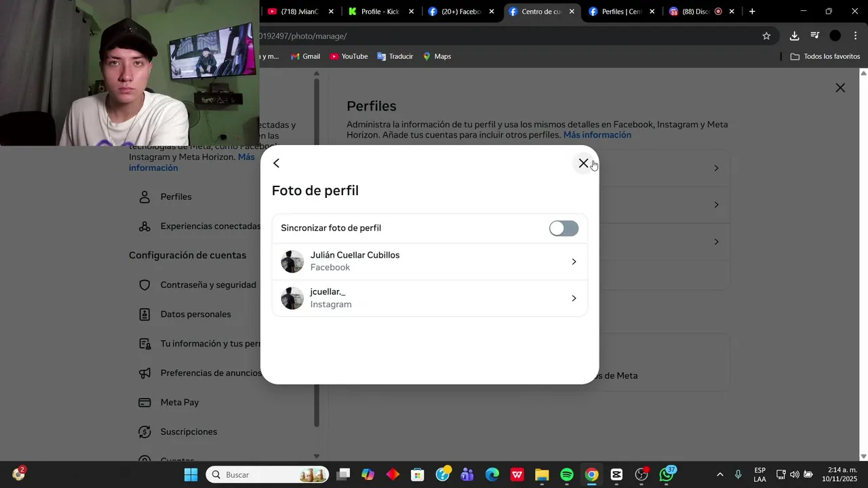Open media controls icon in Chrome toolbar
868x488 pixels.
point(814,36)
